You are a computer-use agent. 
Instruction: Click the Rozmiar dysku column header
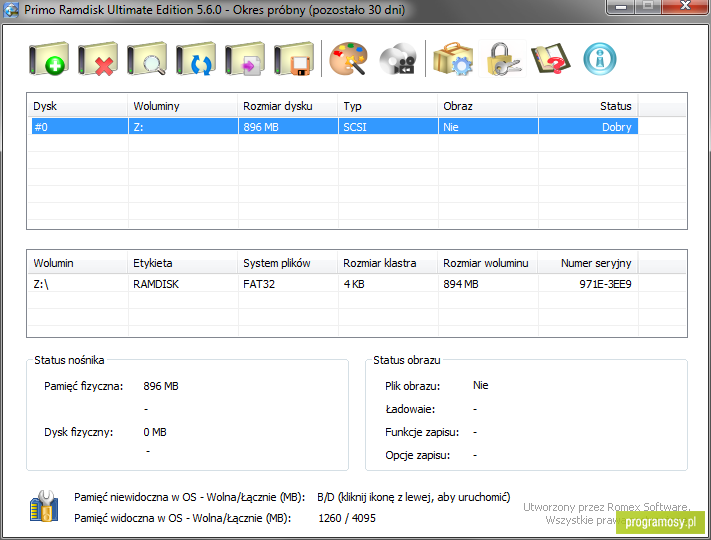point(287,106)
